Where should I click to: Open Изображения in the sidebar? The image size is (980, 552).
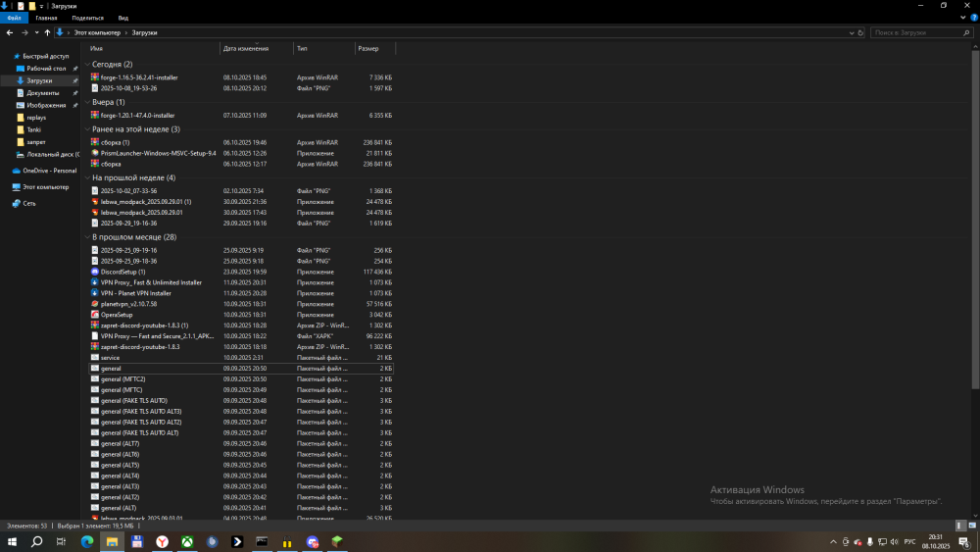(46, 105)
